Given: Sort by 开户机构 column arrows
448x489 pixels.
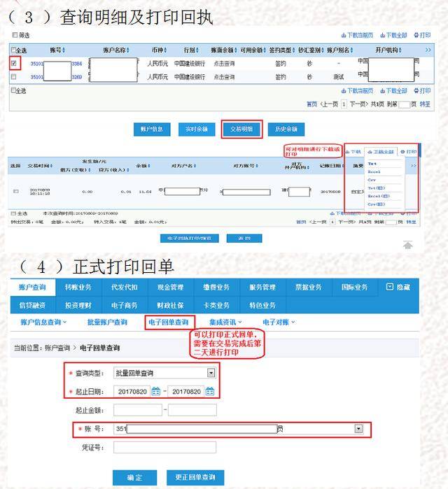Looking at the screenshot, I should tap(400, 50).
